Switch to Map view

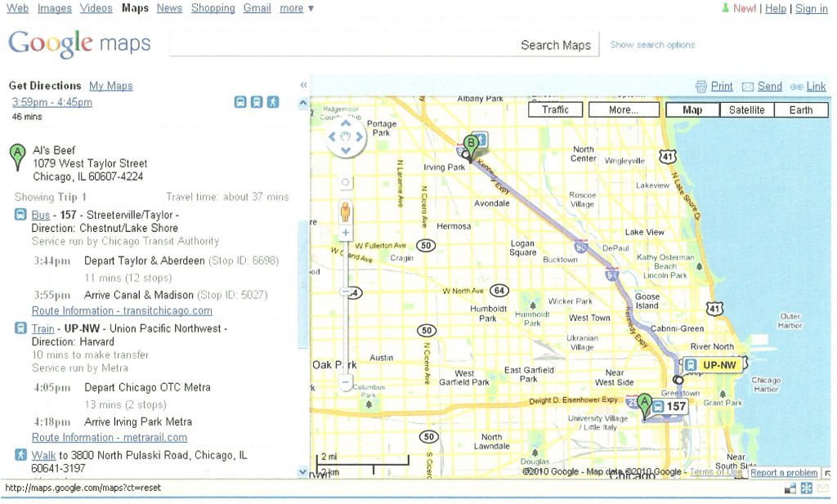click(x=692, y=109)
